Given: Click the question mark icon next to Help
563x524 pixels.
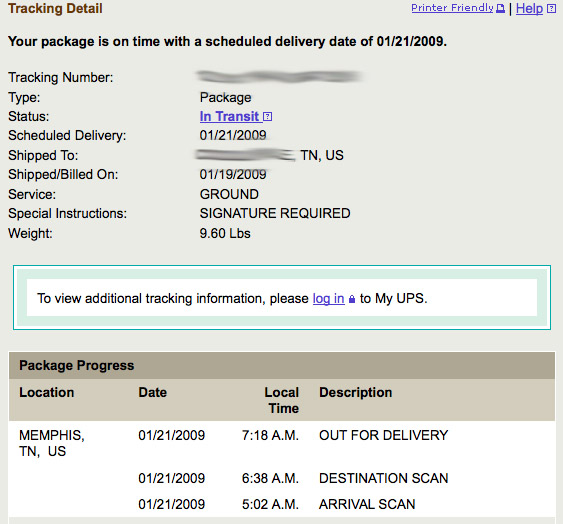Looking at the screenshot, I should click(x=551, y=9).
